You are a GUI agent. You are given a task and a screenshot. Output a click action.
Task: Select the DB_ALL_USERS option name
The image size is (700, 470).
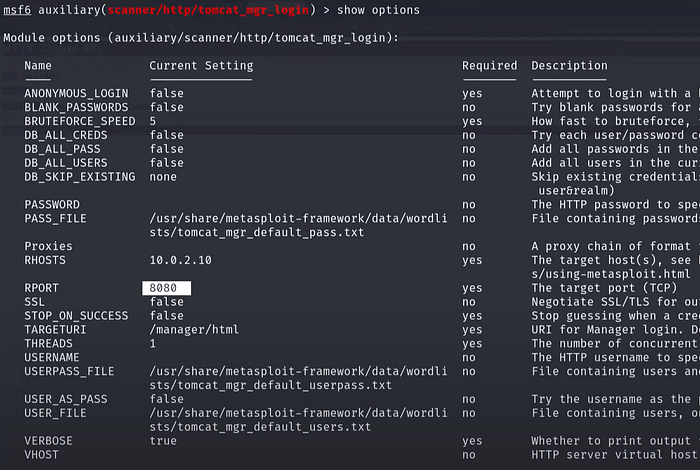coord(66,162)
